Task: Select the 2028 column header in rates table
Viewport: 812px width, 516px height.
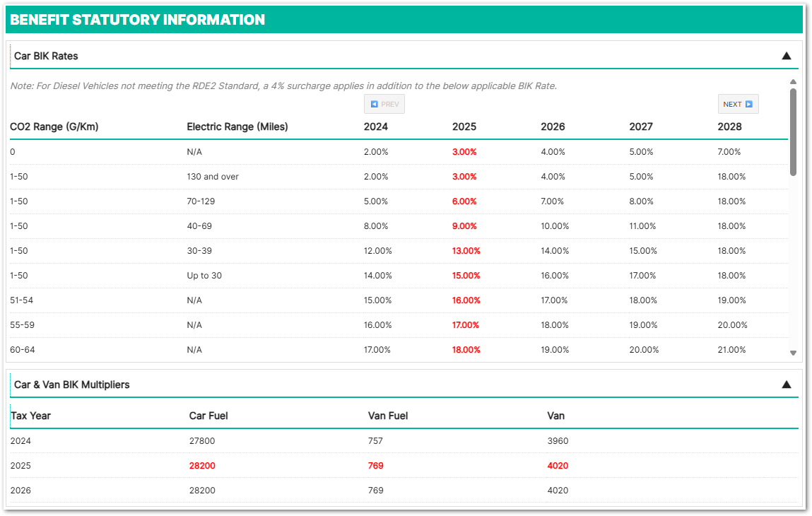Action: click(x=729, y=127)
